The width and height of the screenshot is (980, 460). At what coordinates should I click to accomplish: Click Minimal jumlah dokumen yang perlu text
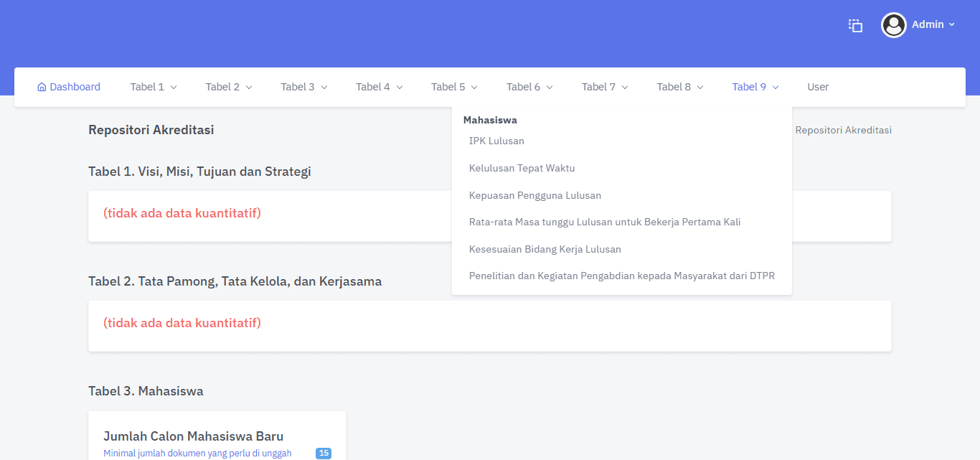(x=197, y=453)
